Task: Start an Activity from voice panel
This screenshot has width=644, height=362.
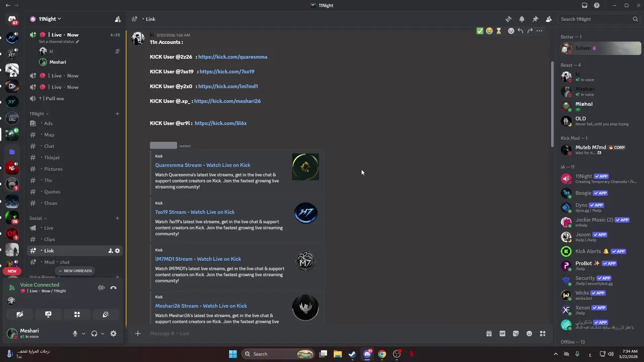Action: 77,314
